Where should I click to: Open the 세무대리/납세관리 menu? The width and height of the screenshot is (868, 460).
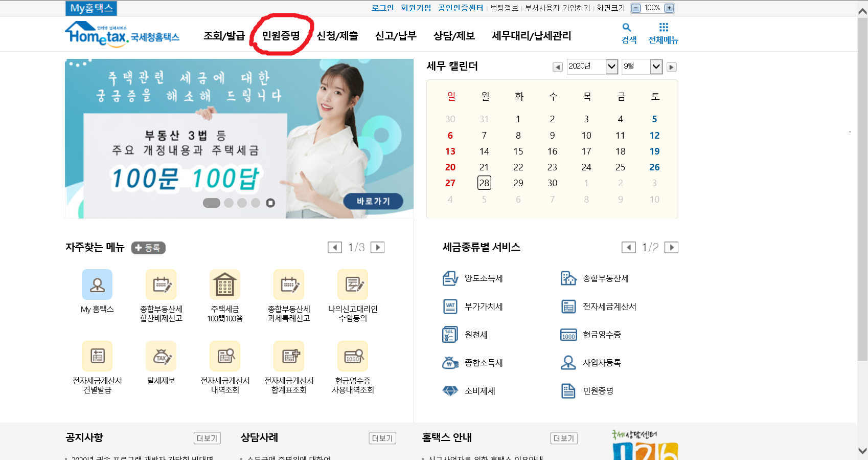[531, 36]
